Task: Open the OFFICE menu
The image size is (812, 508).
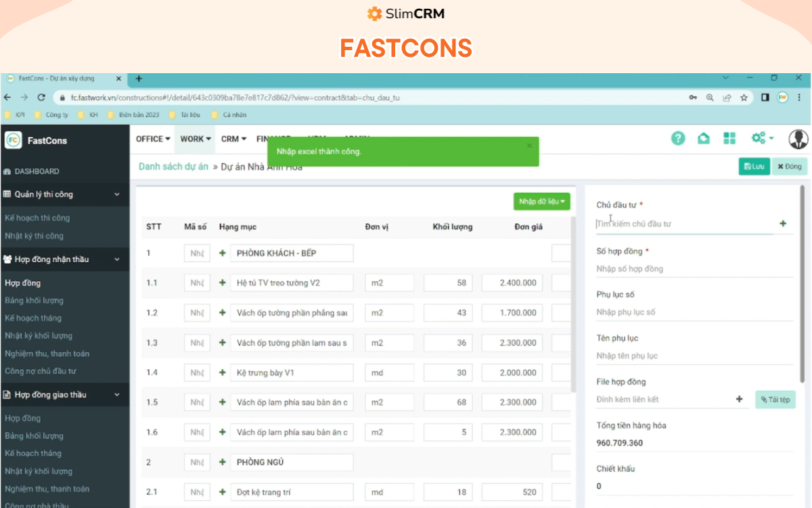Action: 153,139
